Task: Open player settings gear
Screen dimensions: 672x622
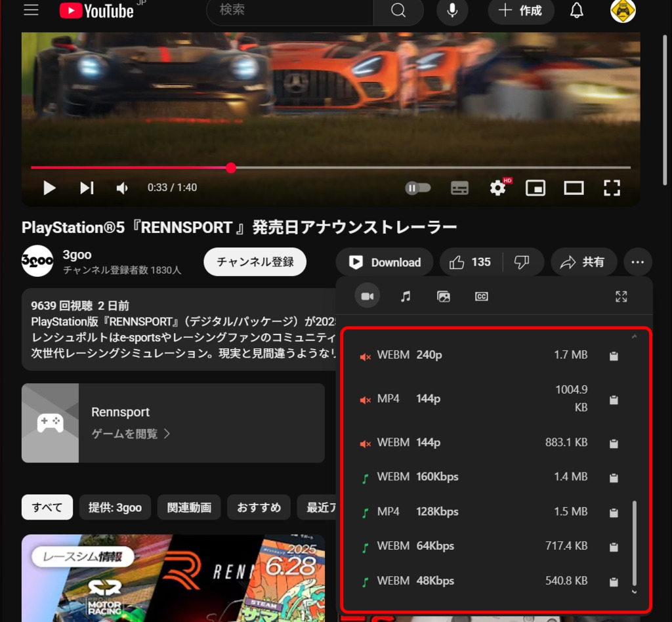Action: (498, 188)
